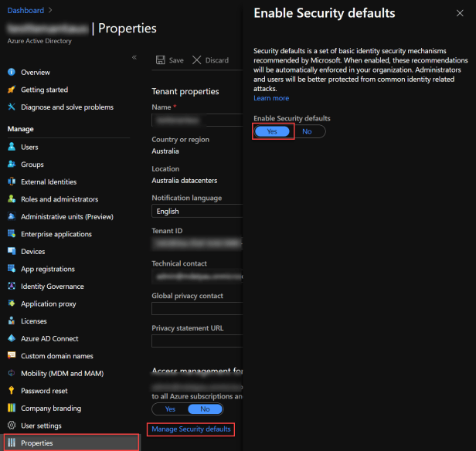Click the External Identities icon

click(12, 181)
